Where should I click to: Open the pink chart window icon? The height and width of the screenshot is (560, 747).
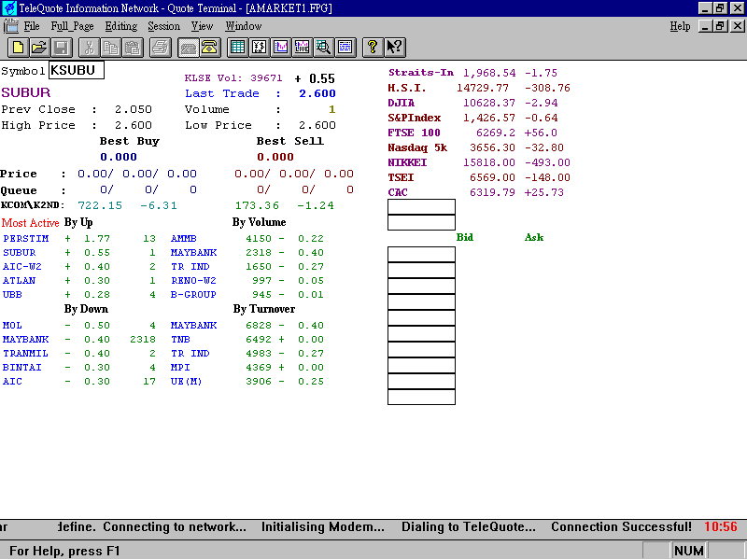pyautogui.click(x=281, y=48)
